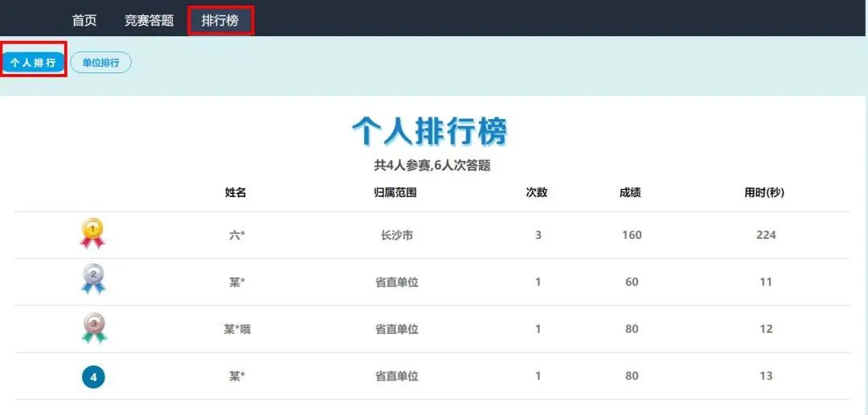Click the 个人排行榜 heading
The height and width of the screenshot is (415, 868).
(429, 131)
